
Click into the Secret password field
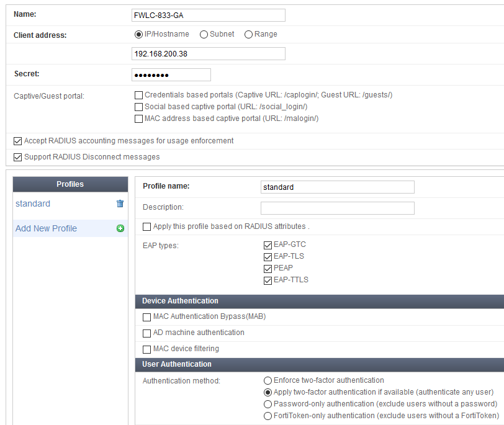coord(171,75)
